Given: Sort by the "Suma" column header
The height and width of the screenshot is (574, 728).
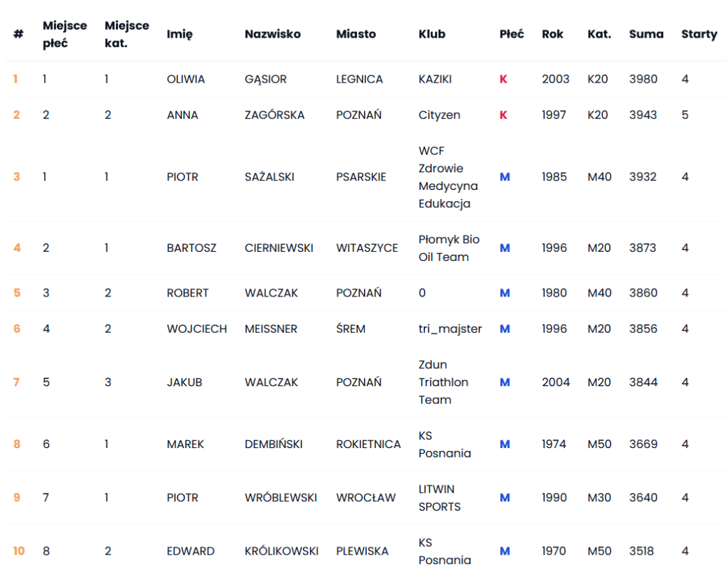Looking at the screenshot, I should click(646, 34).
